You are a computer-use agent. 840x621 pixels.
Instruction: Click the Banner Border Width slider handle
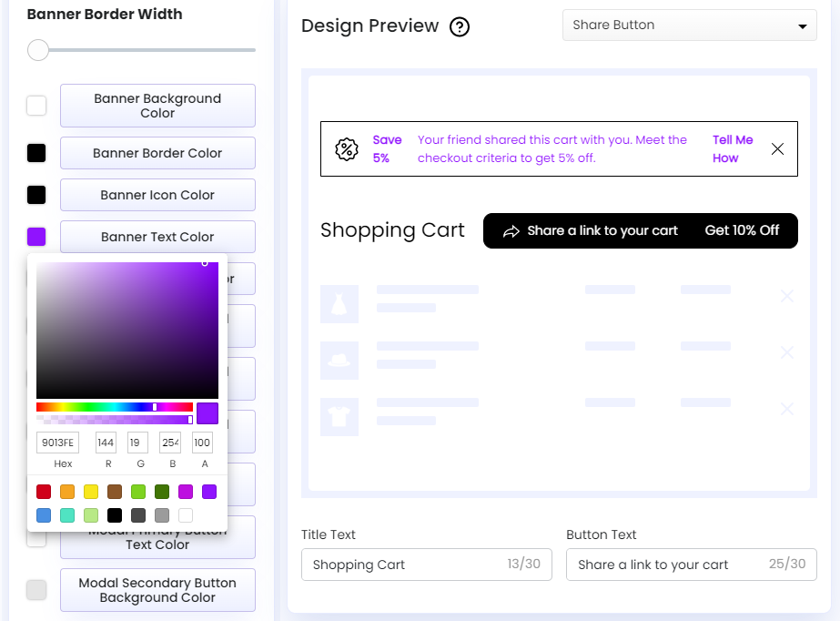coord(37,50)
